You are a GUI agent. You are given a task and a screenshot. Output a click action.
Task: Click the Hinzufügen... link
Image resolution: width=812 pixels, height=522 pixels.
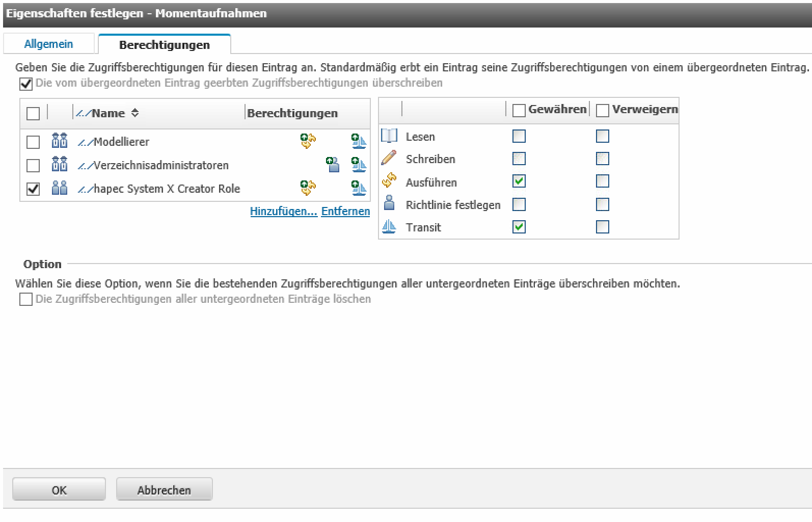point(283,211)
